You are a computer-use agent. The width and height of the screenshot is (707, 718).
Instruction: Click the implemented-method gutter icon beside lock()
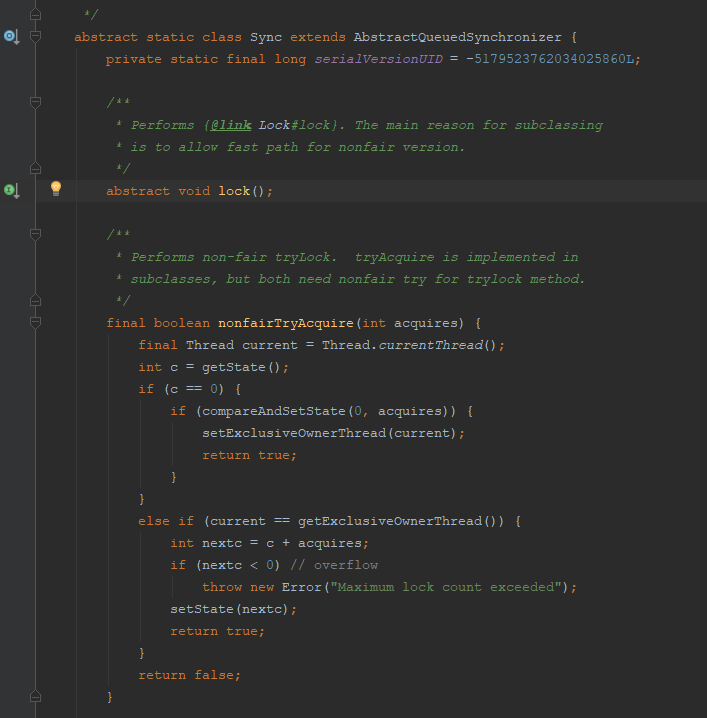point(11,190)
